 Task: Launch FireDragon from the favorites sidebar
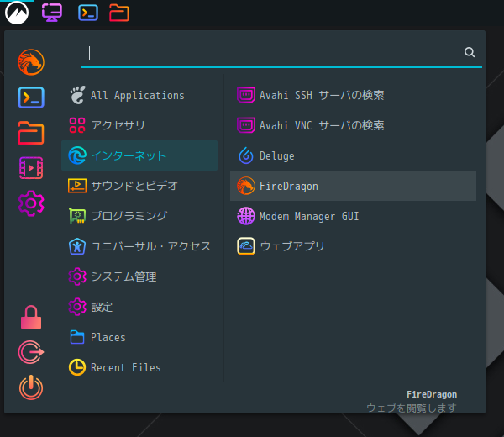click(31, 62)
